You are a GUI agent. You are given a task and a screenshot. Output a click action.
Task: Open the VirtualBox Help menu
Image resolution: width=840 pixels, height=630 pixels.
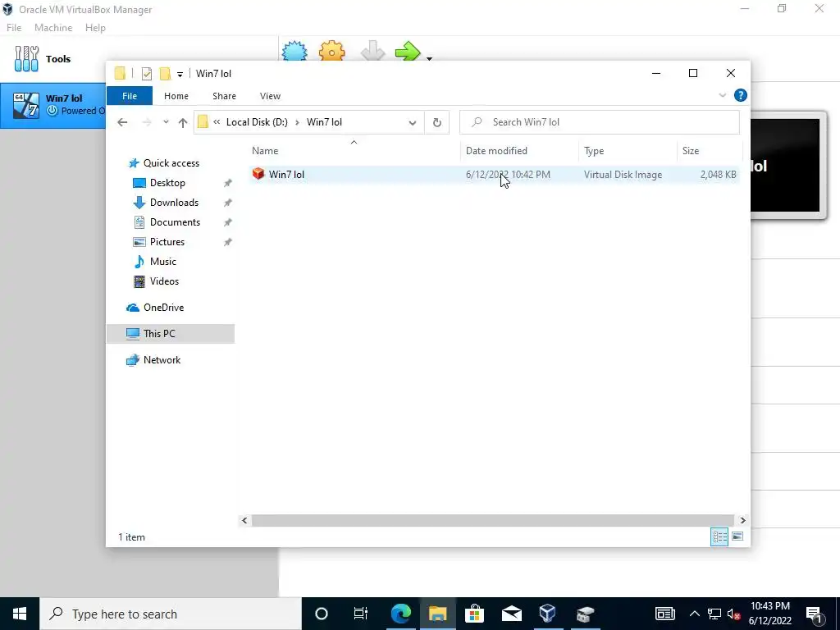tap(95, 28)
